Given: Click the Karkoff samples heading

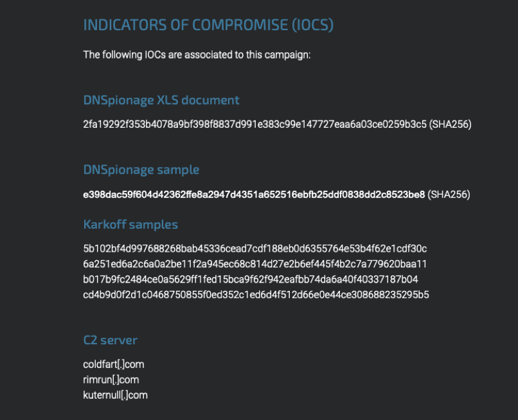Looking at the screenshot, I should tap(130, 224).
